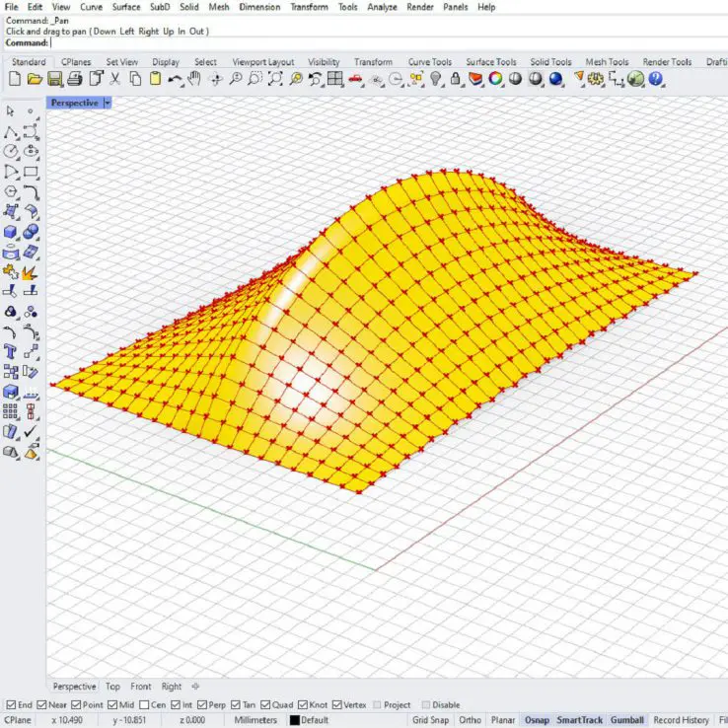Open the Perspective viewport dropdown arrow

tap(107, 103)
